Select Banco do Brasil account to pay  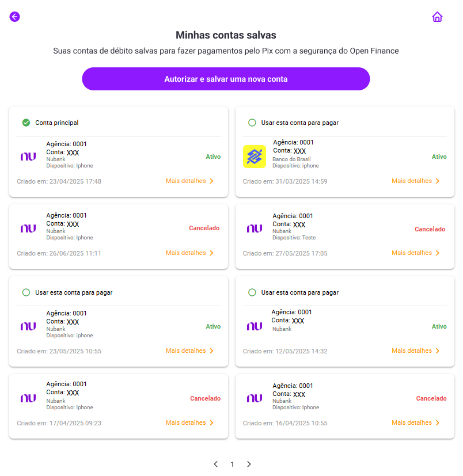point(252,123)
